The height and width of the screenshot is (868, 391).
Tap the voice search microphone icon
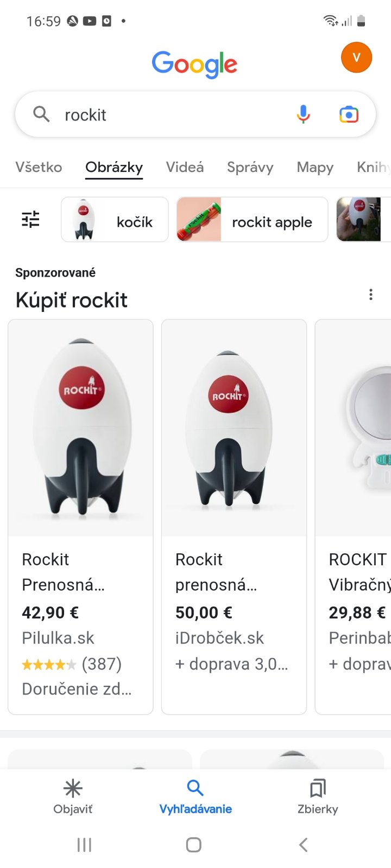pos(304,114)
